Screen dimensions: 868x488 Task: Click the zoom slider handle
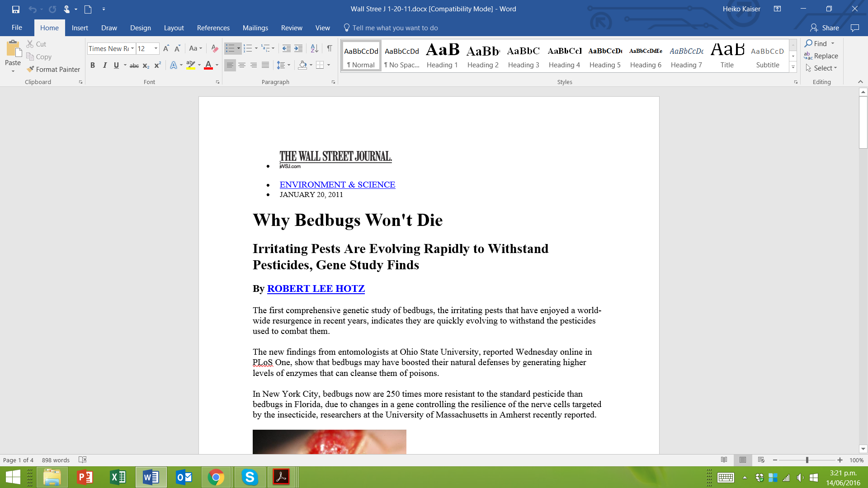coord(807,460)
